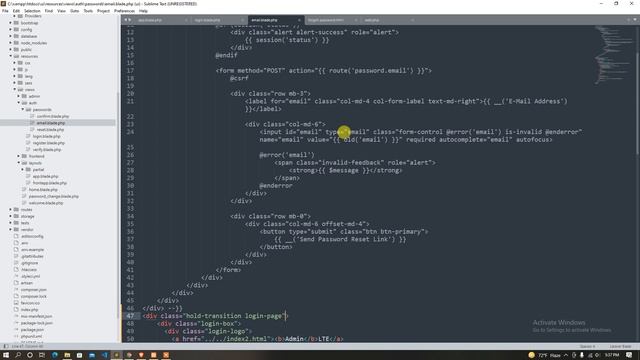640x360 pixels.
Task: Collapse the resources folder
Action: pos(11,56)
